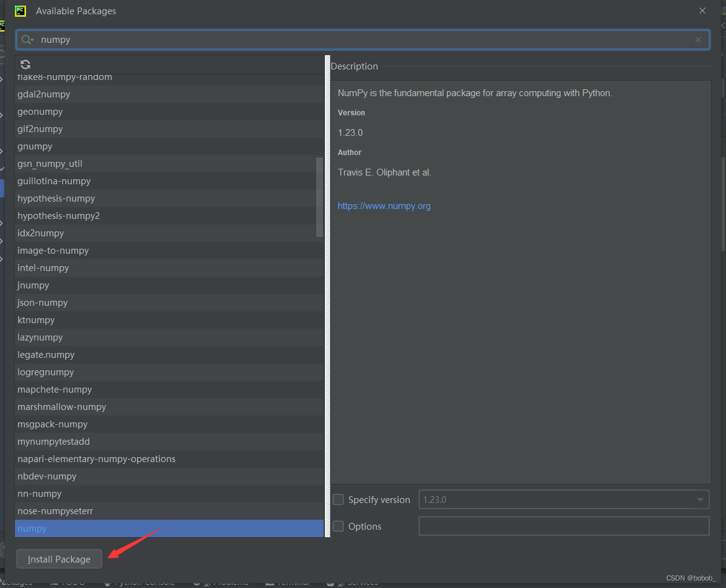This screenshot has height=588, width=726.
Task: Select the guillotina-numpy package
Action: tap(169, 181)
